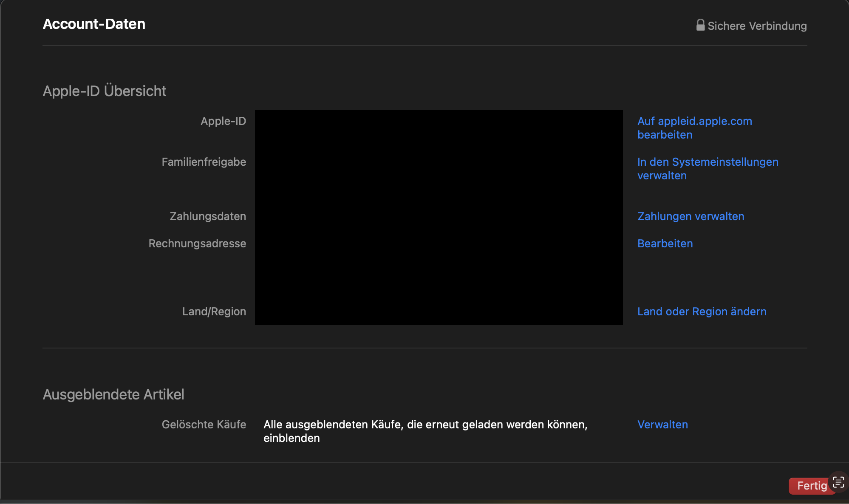The width and height of the screenshot is (849, 504).
Task: Click Bearbeiten link for Rechnungsadresse
Action: (665, 244)
